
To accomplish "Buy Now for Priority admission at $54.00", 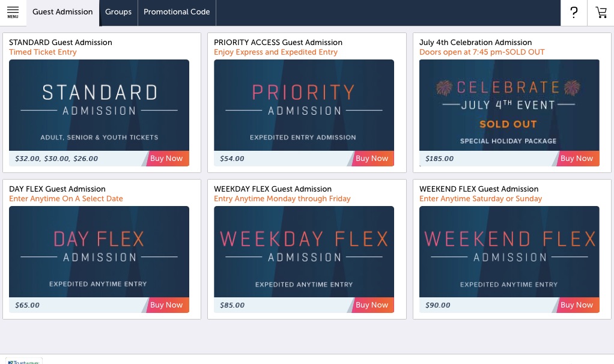I will click(372, 159).
